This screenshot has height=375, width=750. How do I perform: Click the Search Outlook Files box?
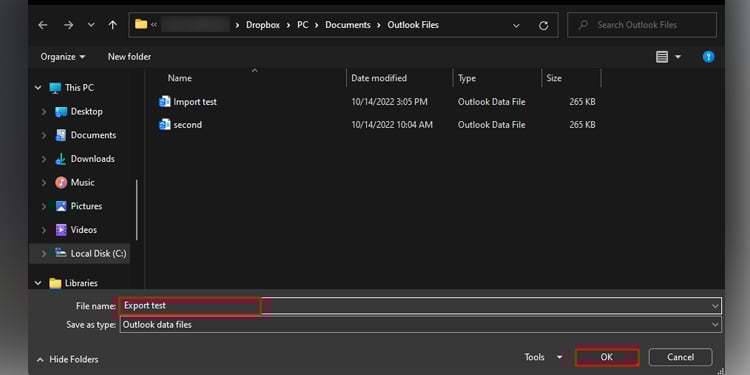(x=642, y=25)
